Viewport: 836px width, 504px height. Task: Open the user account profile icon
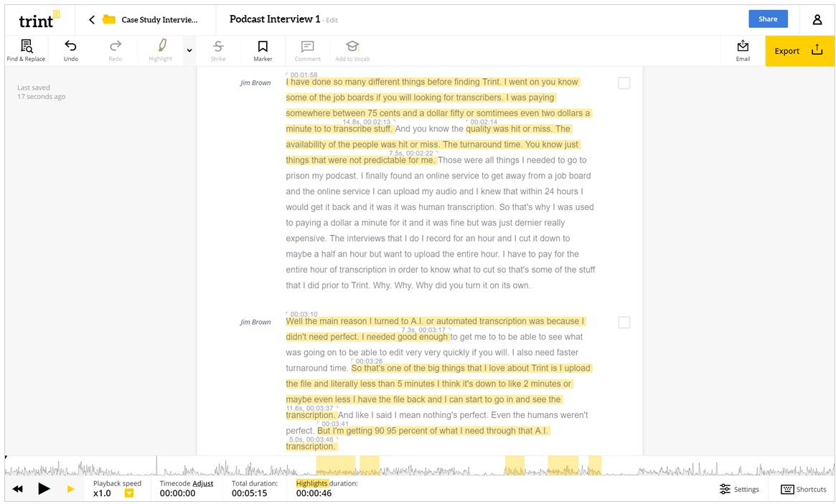click(x=817, y=19)
